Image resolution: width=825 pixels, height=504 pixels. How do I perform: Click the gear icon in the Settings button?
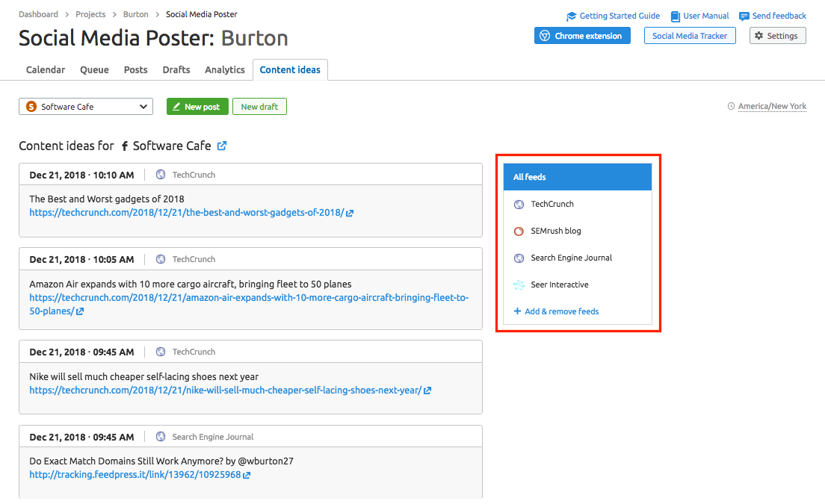tap(758, 36)
